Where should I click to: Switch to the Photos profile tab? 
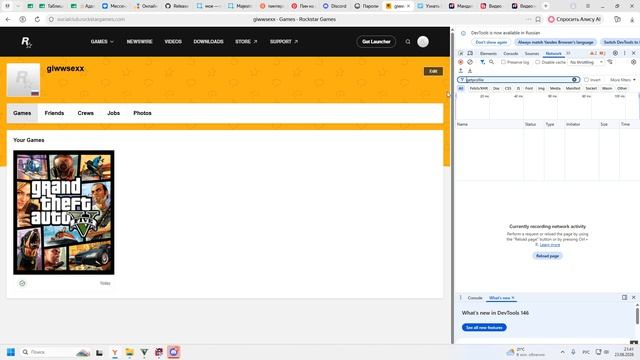[142, 113]
